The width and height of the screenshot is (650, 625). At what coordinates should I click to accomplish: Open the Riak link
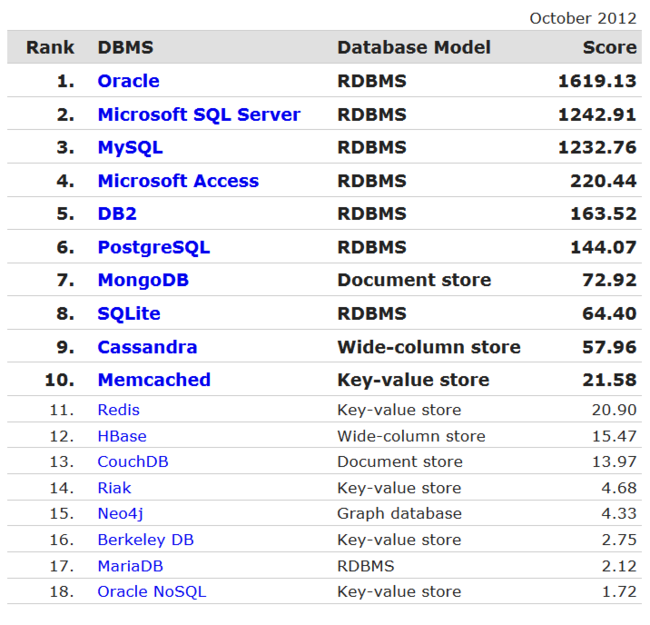coord(114,488)
